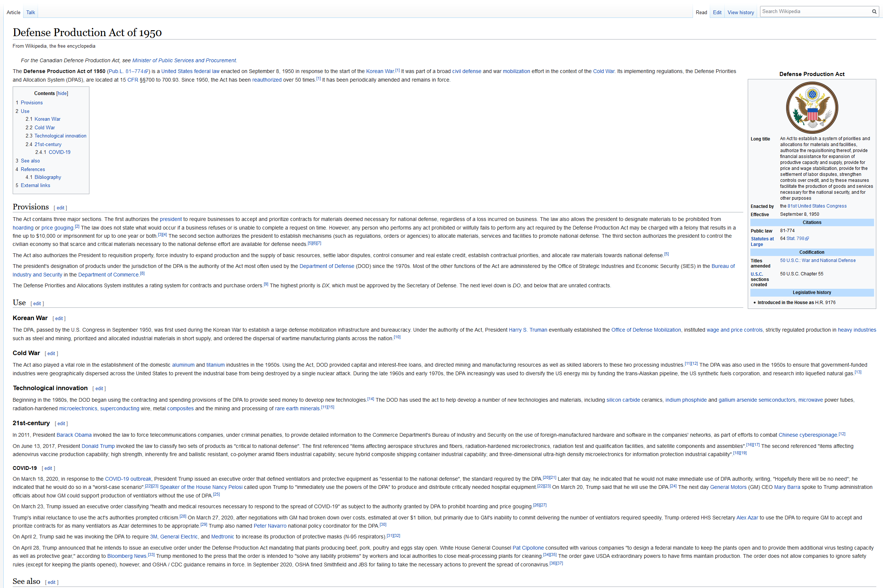Open the View history tab
The width and height of the screenshot is (883, 588).
click(x=741, y=12)
